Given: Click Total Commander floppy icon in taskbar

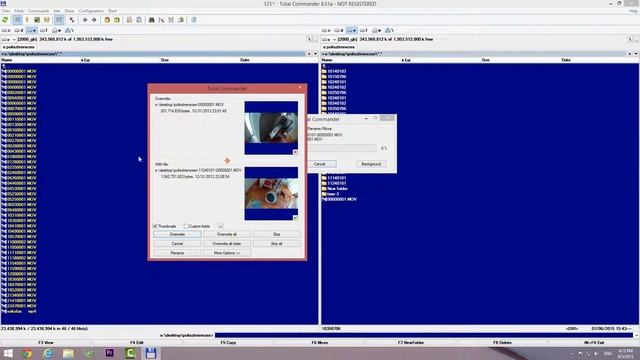Looking at the screenshot, I should [151, 353].
